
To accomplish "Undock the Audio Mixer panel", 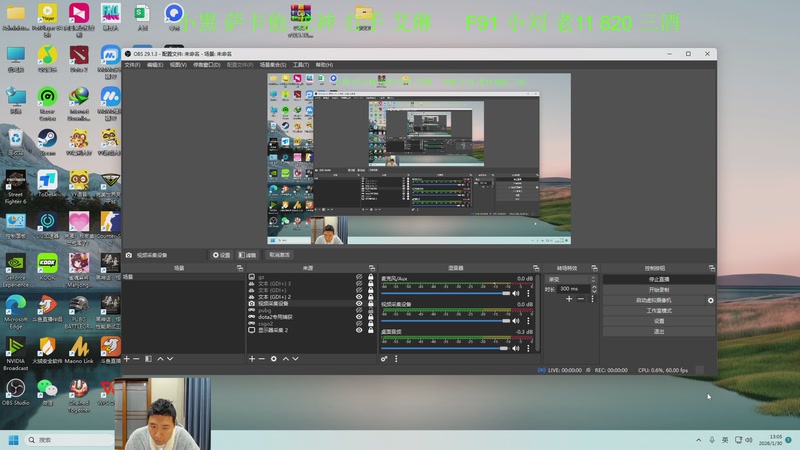I will pos(536,268).
